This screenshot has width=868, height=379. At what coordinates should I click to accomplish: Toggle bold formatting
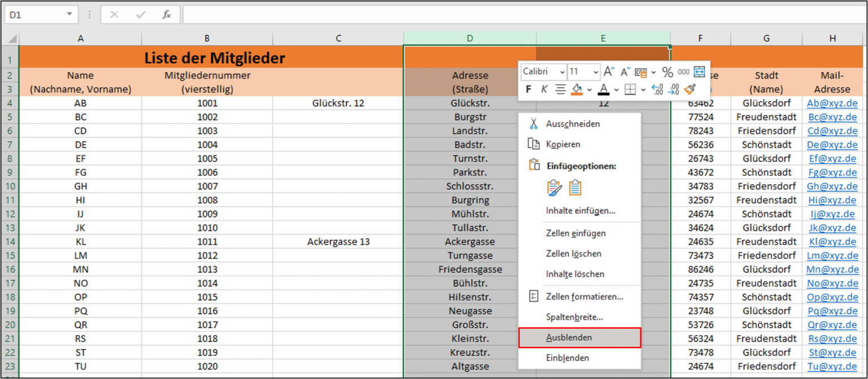tap(528, 89)
